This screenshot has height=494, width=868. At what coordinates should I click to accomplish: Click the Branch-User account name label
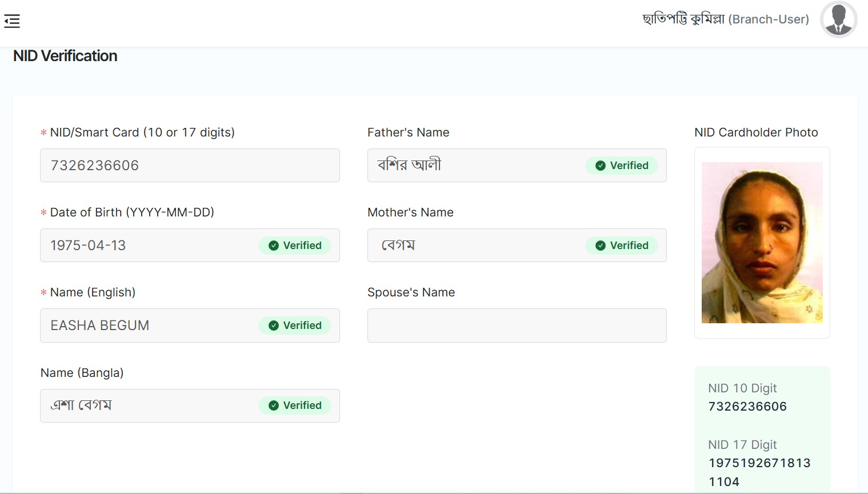tap(726, 19)
